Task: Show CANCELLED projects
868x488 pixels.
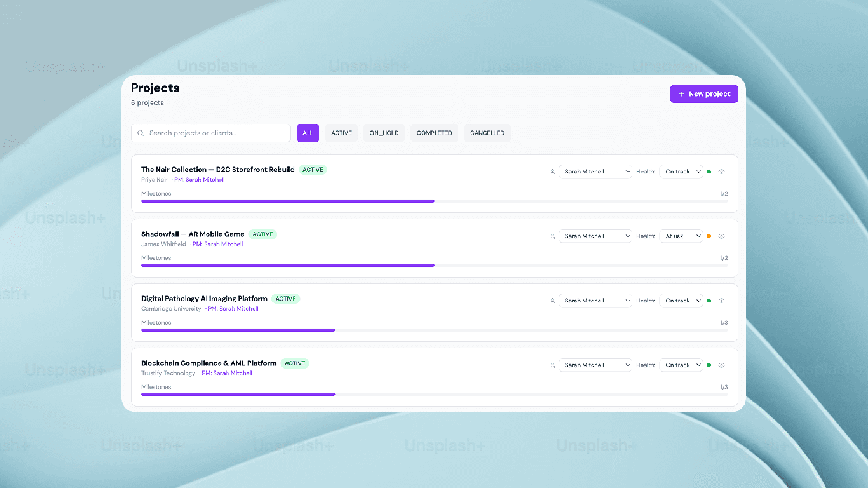Action: 487,133
